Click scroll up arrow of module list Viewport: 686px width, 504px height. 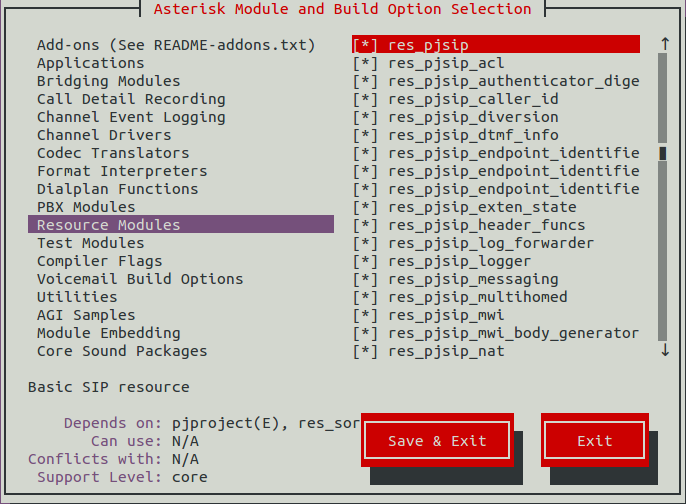tap(665, 44)
